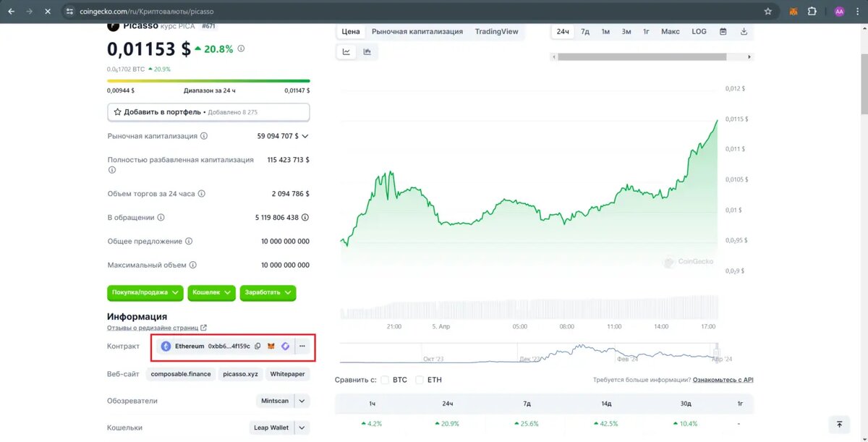Show info icon beside В обращении label

tap(161, 218)
